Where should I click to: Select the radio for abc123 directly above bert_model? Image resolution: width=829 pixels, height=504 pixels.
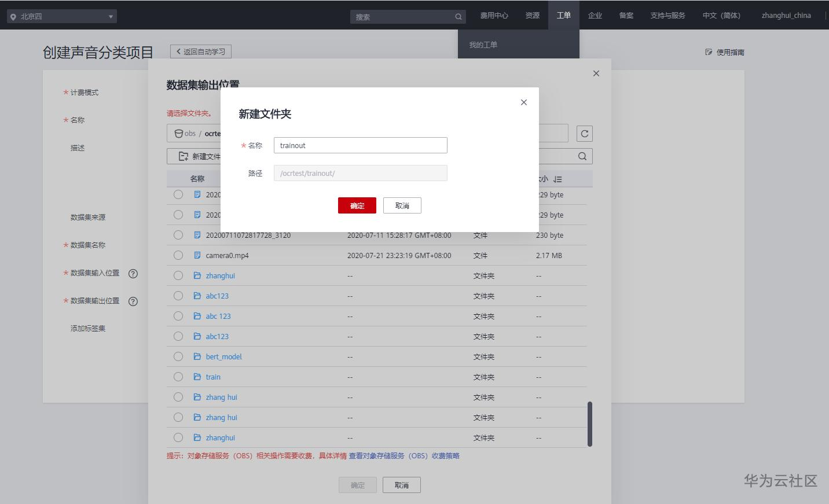[178, 336]
